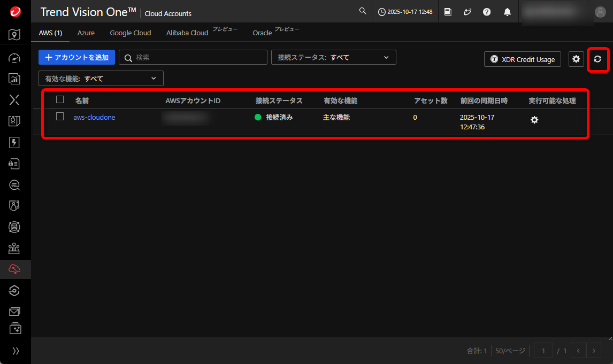The image size is (613, 364).
Task: Select the red cloud security sidebar icon
Action: click(14, 269)
